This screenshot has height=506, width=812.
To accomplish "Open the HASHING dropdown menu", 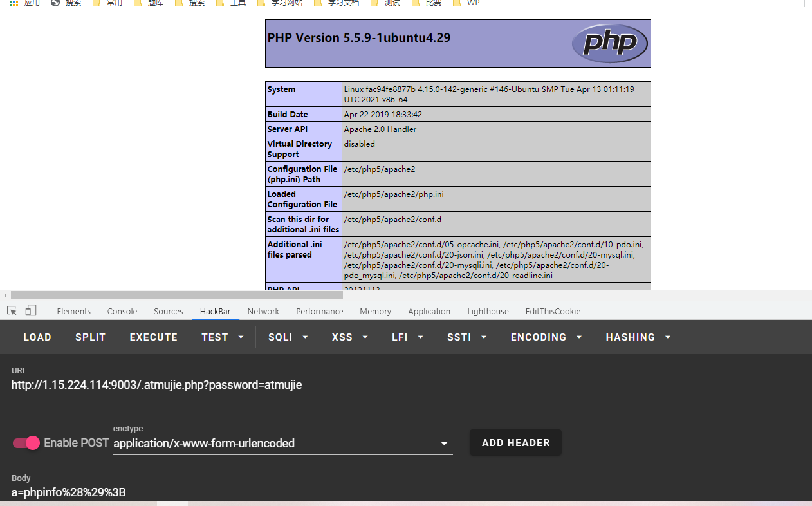I will coord(638,337).
